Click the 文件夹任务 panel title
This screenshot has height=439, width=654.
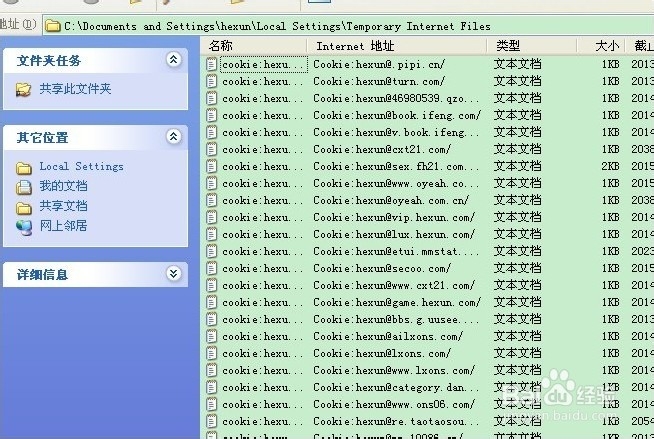pyautogui.click(x=49, y=61)
